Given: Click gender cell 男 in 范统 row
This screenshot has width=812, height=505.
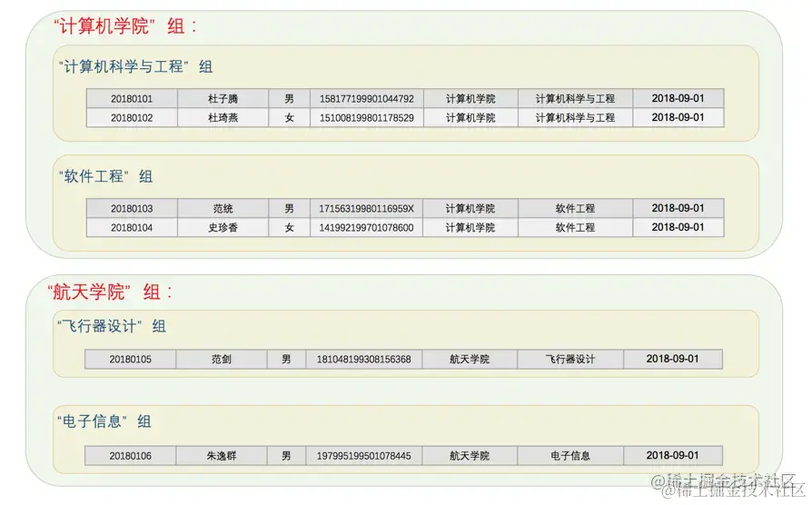Looking at the screenshot, I should point(290,208).
